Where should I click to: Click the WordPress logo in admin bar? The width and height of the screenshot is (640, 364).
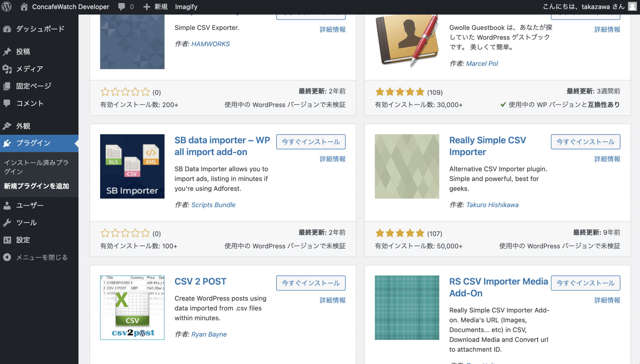coord(6,6)
